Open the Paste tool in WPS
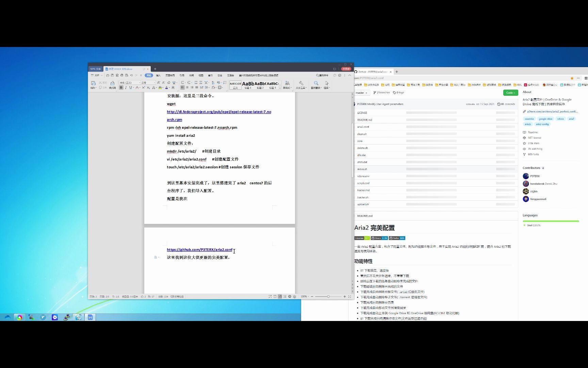The height and width of the screenshot is (368, 588). point(93,84)
